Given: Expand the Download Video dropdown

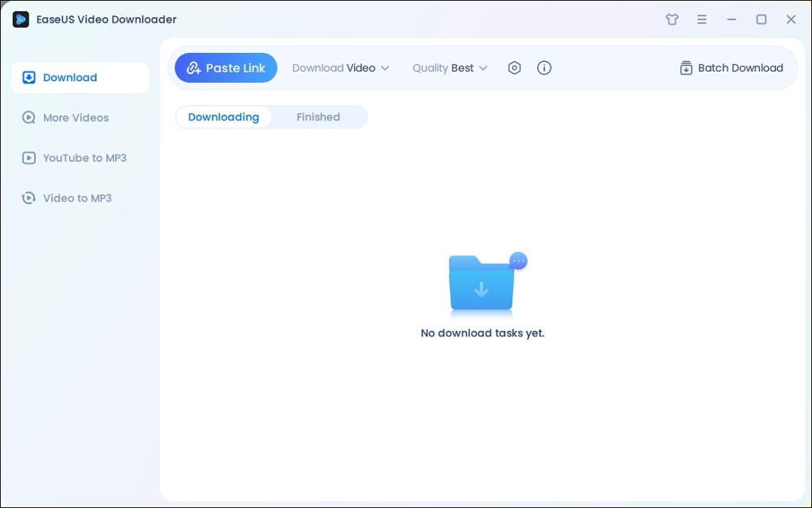Looking at the screenshot, I should [341, 68].
